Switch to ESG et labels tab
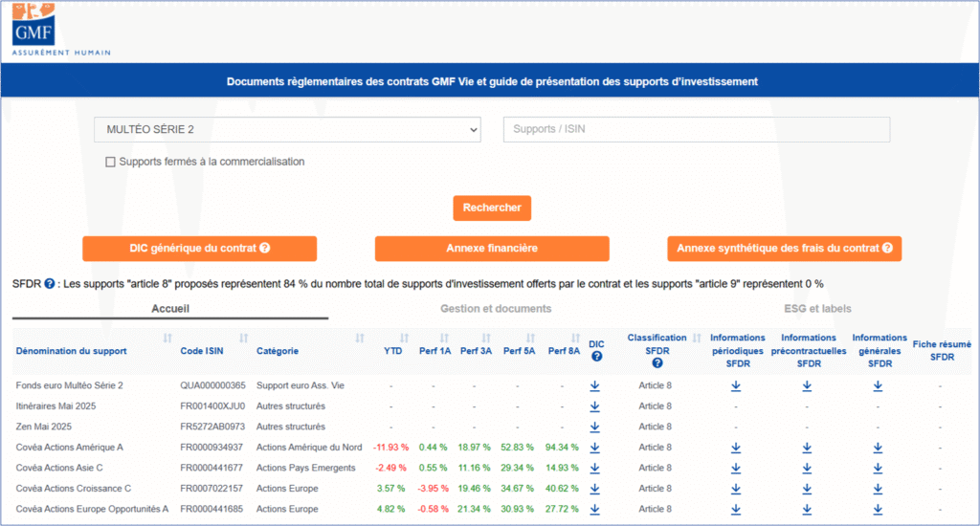 817,309
